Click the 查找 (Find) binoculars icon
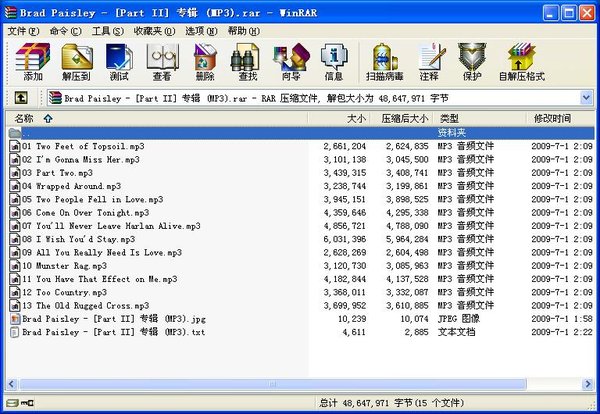Screen dimensions: 600x414 point(247,62)
